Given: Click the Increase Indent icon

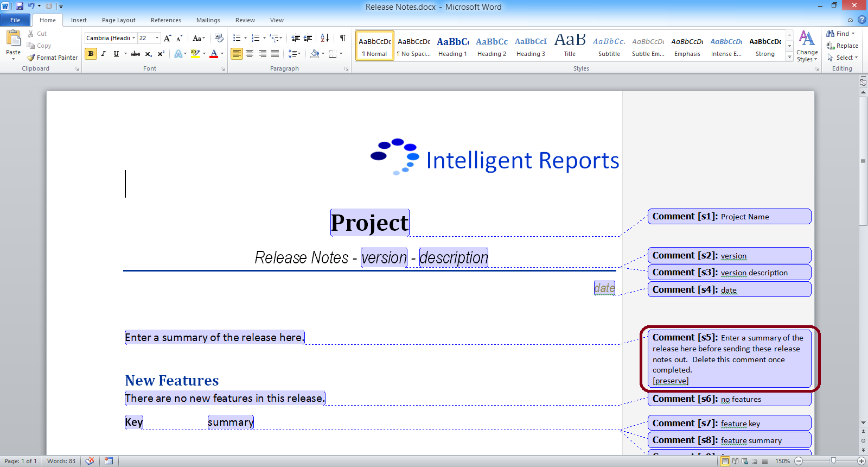Looking at the screenshot, I should (308, 38).
